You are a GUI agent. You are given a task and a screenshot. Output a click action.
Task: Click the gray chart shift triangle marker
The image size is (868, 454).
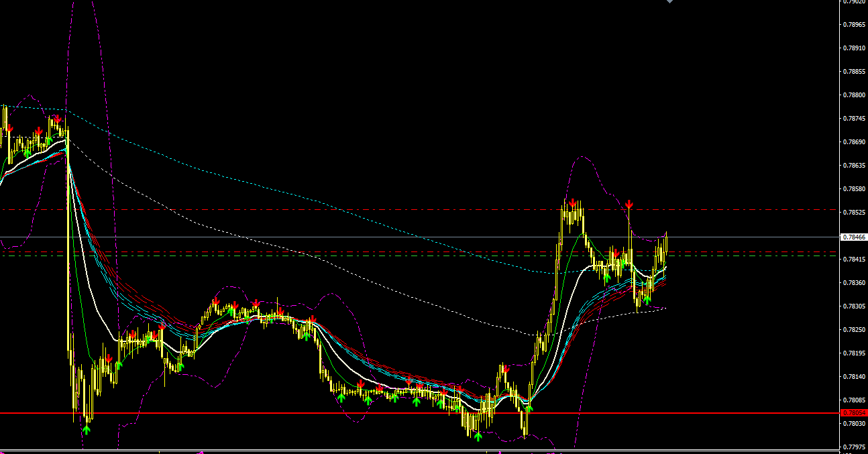(669, 1)
